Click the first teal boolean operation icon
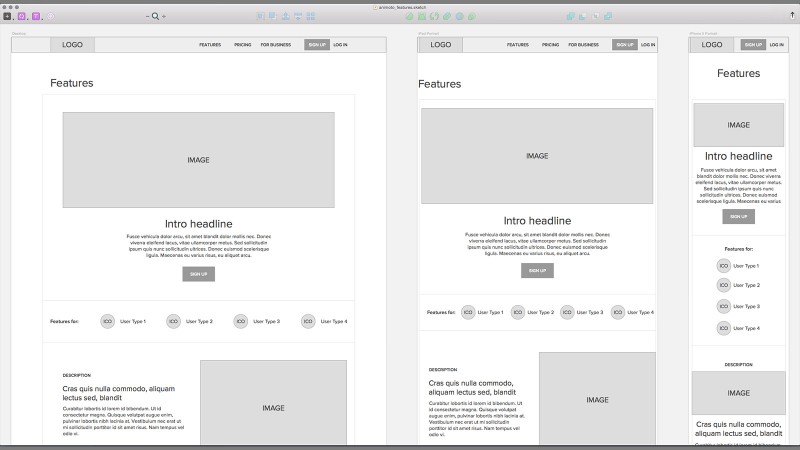The width and height of the screenshot is (800, 450). [x=570, y=16]
